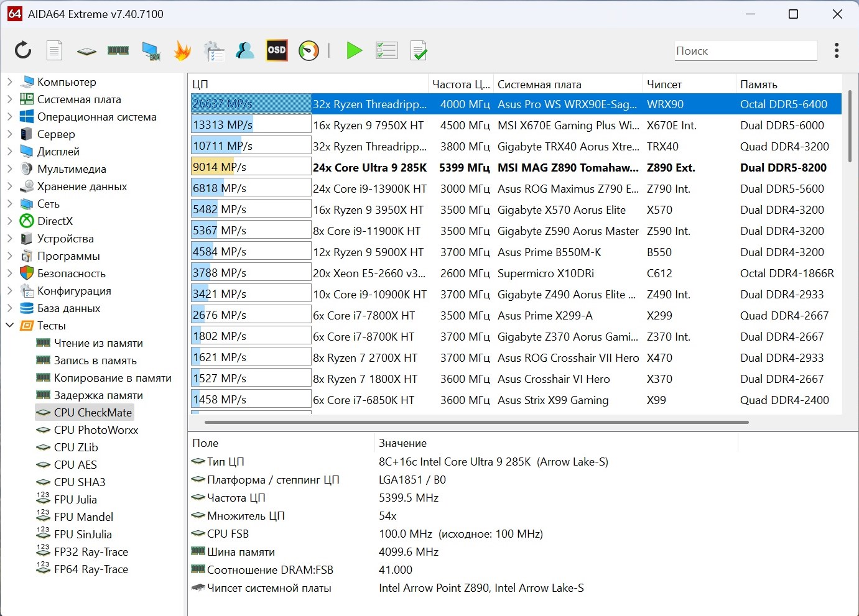Click the checklist results toolbar icon
The image size is (859, 616).
click(x=386, y=50)
